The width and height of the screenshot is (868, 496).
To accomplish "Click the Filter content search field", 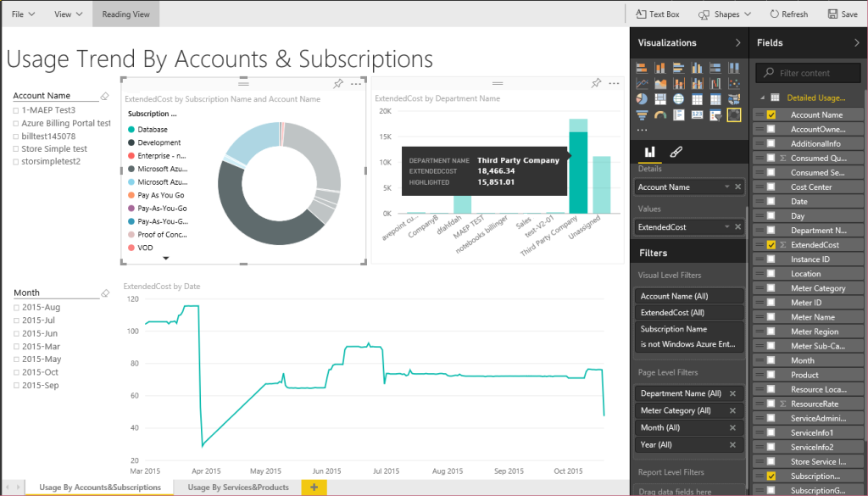I will click(814, 73).
